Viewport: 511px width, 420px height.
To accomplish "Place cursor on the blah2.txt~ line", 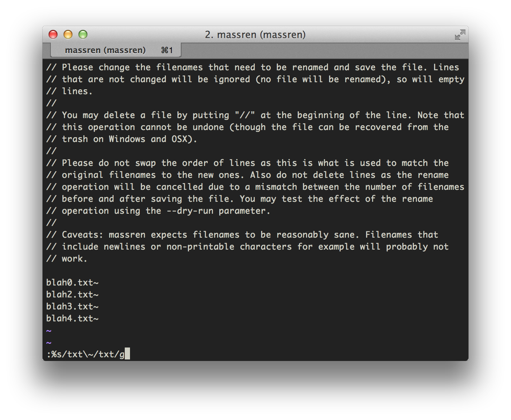I will pos(72,294).
